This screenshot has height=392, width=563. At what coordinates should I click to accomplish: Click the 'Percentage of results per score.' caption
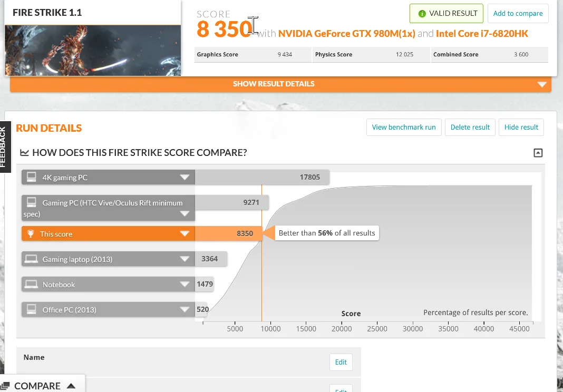[x=475, y=312]
